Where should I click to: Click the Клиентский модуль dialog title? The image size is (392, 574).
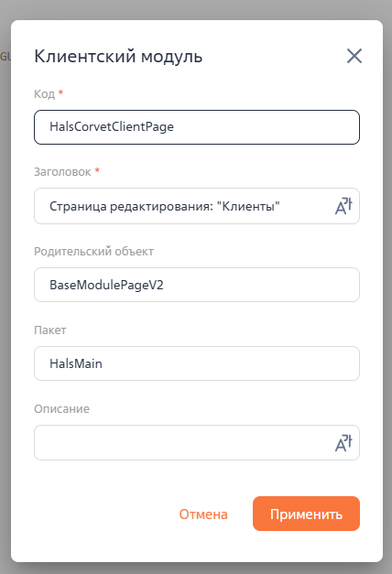tap(118, 57)
